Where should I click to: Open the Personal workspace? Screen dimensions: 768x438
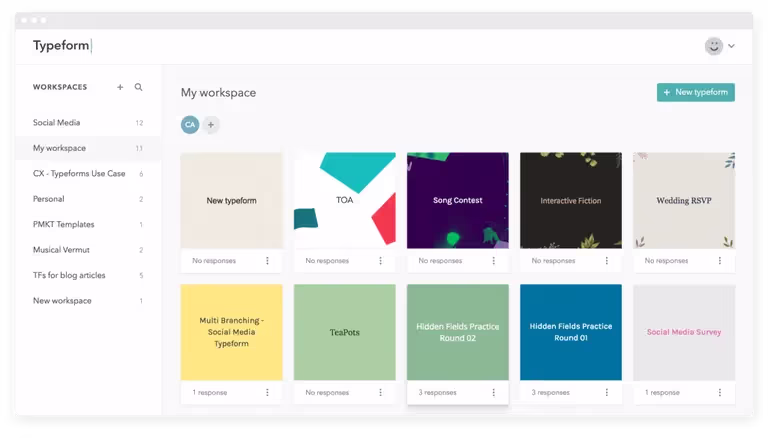(x=88, y=199)
